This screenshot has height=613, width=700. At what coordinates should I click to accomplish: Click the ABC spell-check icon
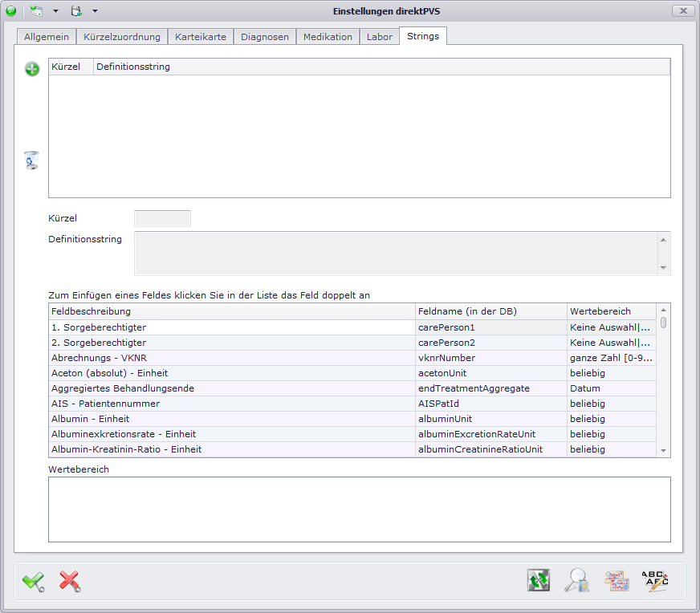(655, 580)
